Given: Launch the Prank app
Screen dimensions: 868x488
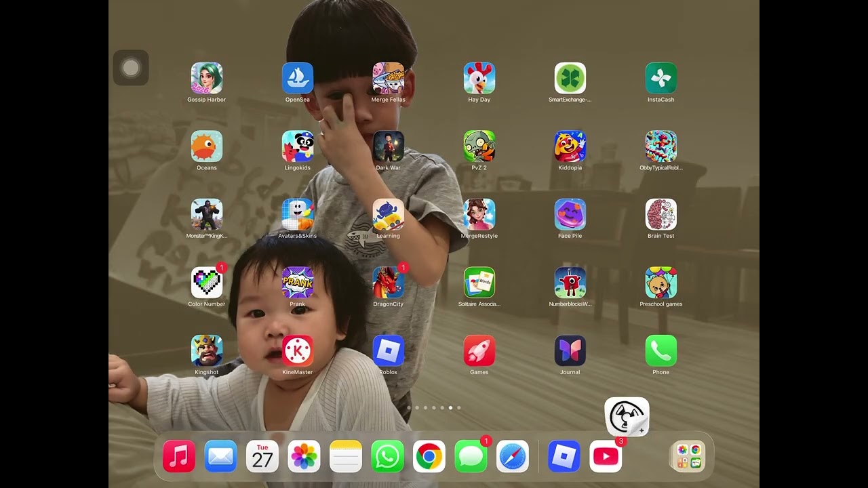Looking at the screenshot, I should (x=298, y=283).
